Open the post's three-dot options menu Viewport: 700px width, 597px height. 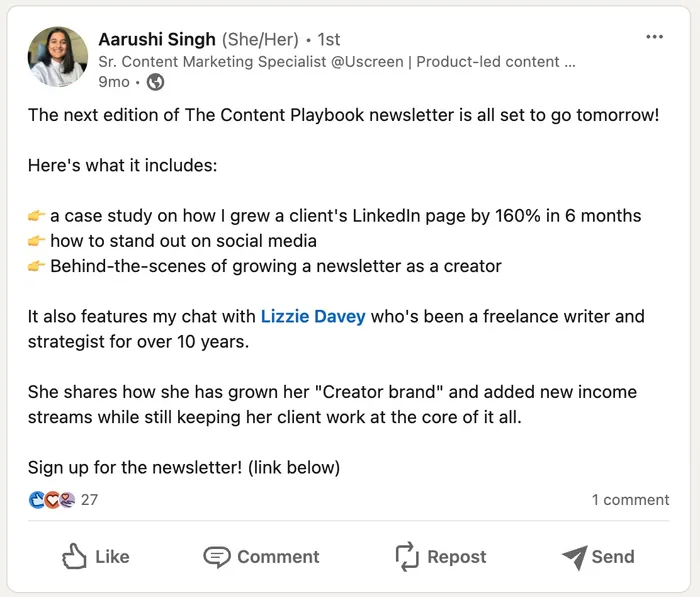(654, 37)
